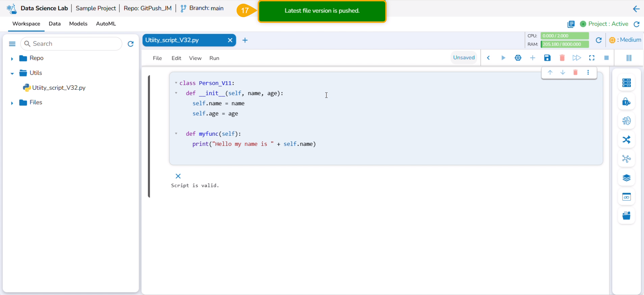Screen dimensions: 644x295
Task: Click the Unsaved status button
Action: point(463,57)
